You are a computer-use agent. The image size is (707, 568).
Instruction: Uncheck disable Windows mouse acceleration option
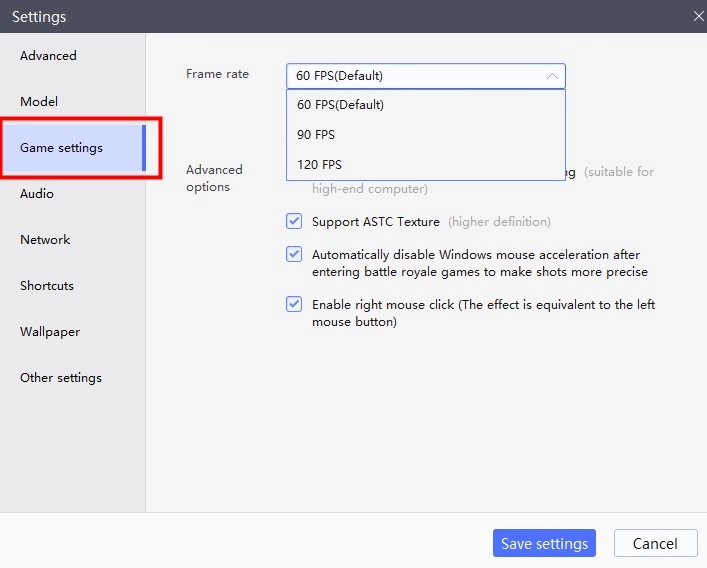coord(294,254)
